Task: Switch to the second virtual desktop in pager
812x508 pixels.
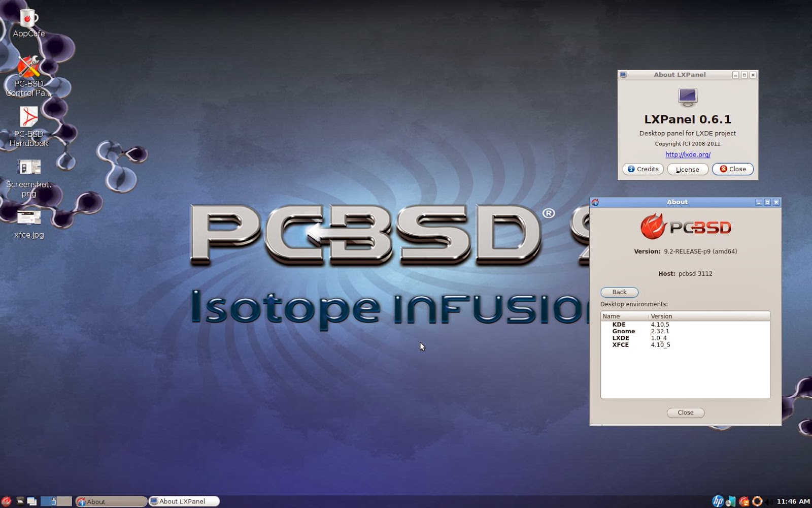Action: [x=64, y=502]
